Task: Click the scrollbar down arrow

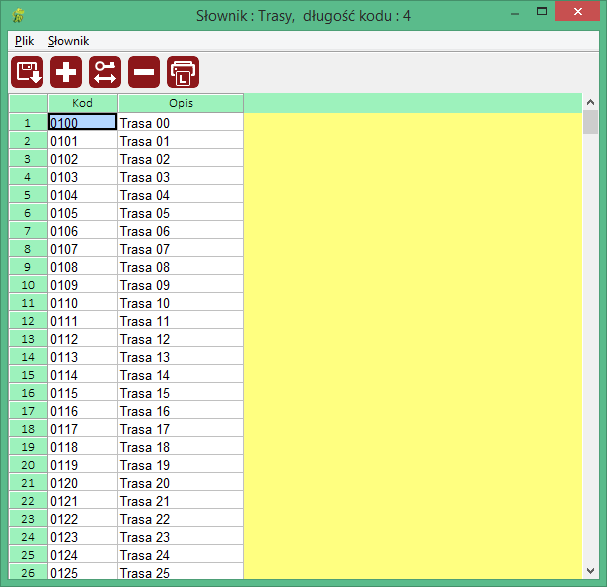Action: [x=590, y=571]
